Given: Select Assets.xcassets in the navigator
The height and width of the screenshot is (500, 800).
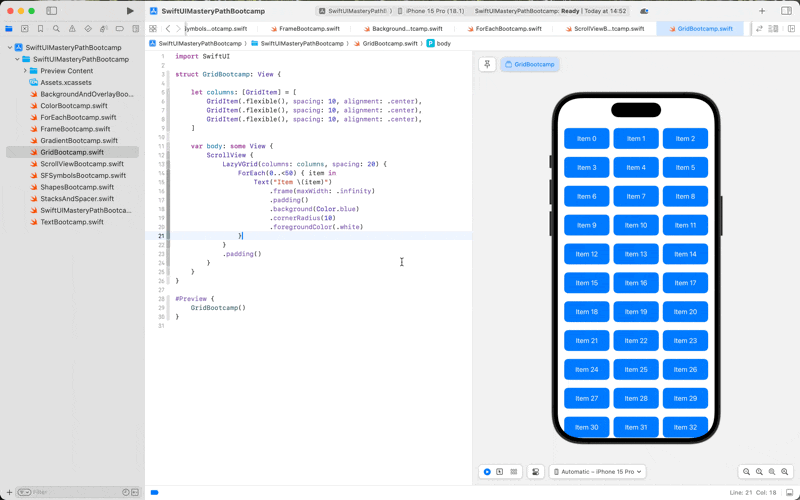Looking at the screenshot, I should pyautogui.click(x=66, y=82).
